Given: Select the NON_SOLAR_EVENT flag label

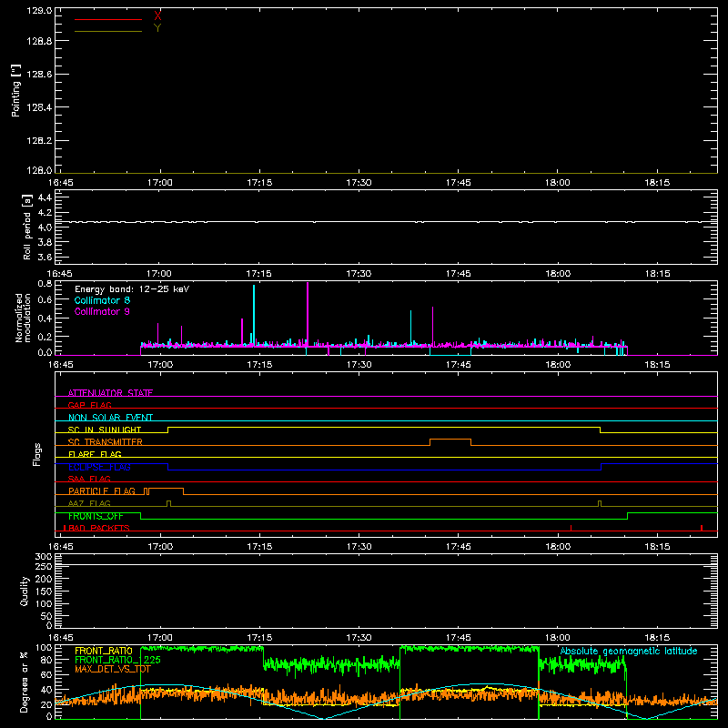Looking at the screenshot, I should (x=110, y=418).
